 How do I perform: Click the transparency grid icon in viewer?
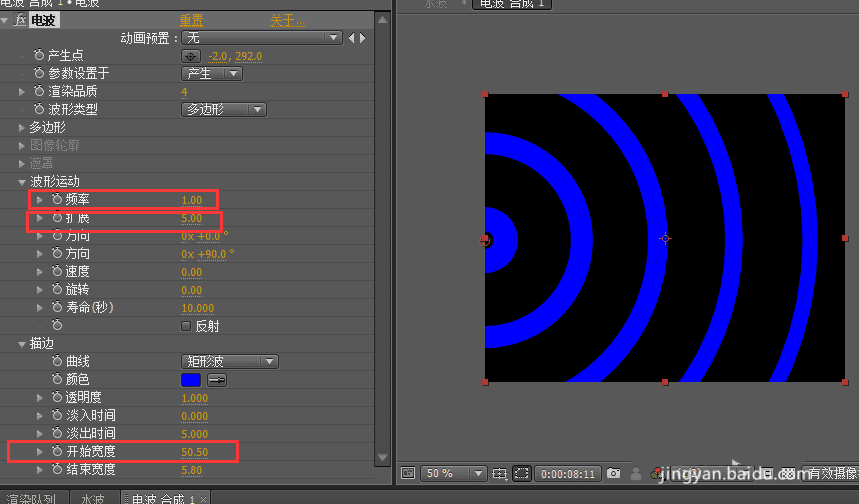(788, 473)
